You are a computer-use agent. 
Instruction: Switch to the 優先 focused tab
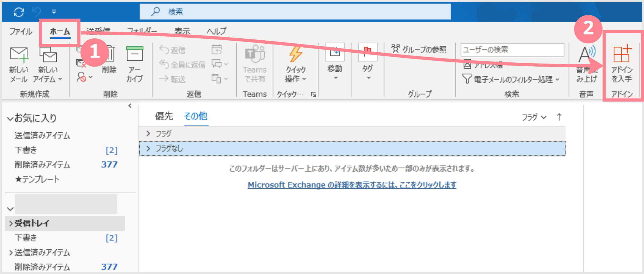click(x=164, y=116)
